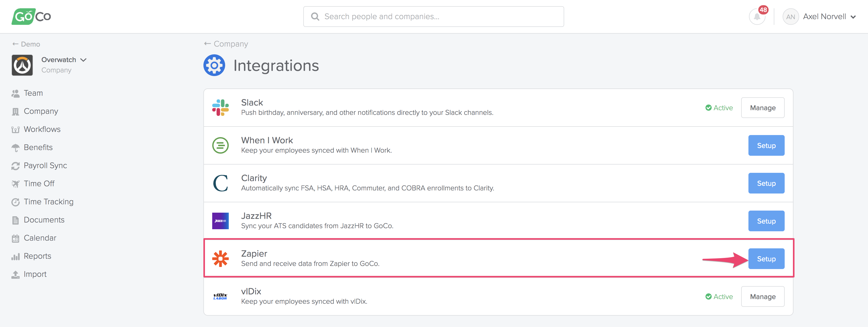Click the JazzHR logo icon
868x327 pixels.
(220, 221)
